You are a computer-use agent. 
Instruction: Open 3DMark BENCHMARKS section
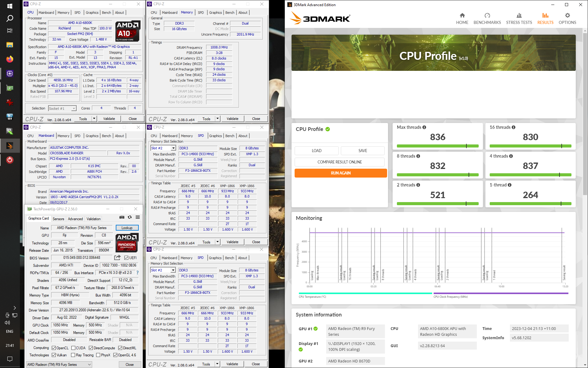pyautogui.click(x=487, y=19)
